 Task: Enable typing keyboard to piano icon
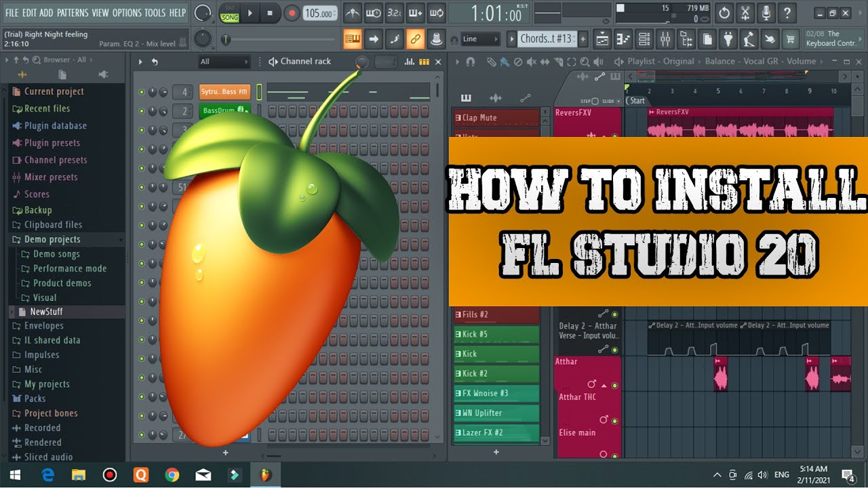click(x=353, y=39)
